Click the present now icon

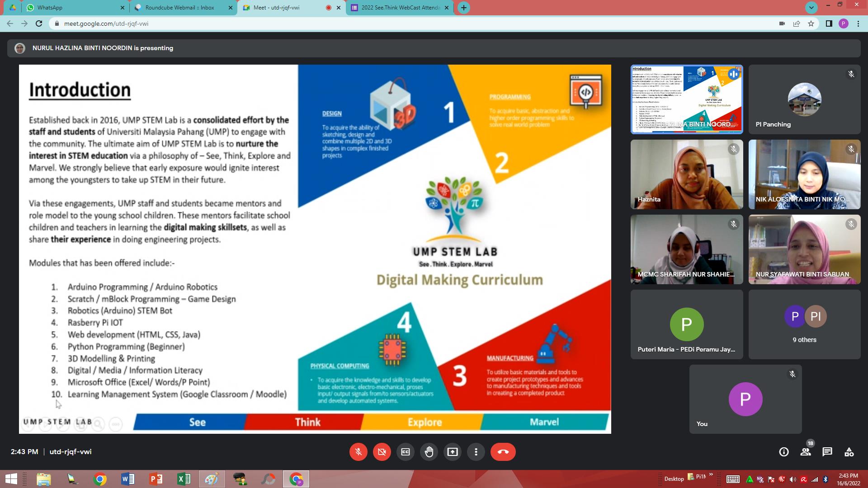click(453, 452)
